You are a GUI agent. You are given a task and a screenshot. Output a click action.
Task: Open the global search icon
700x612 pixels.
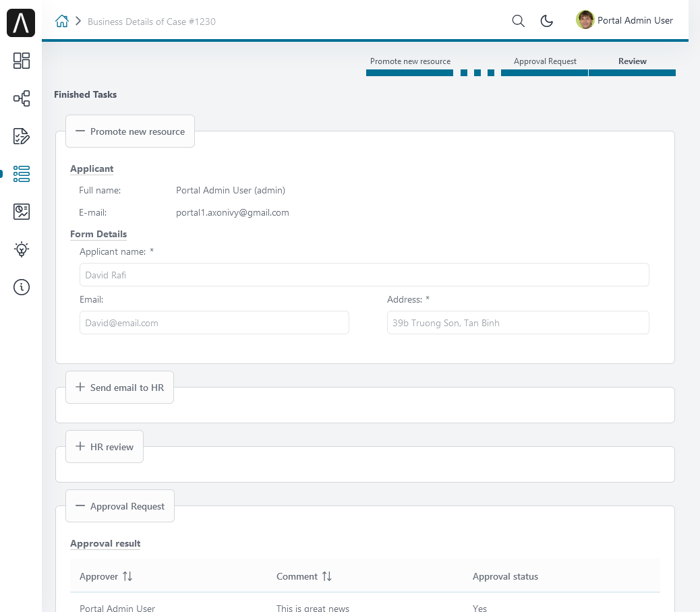click(x=518, y=21)
